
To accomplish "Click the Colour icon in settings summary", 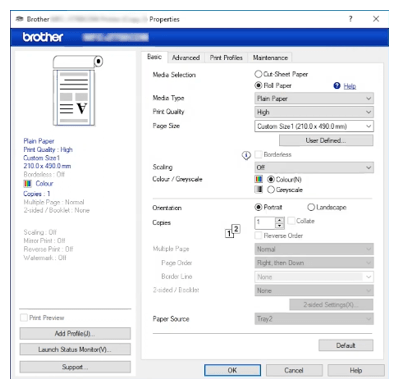I will click(x=28, y=184).
